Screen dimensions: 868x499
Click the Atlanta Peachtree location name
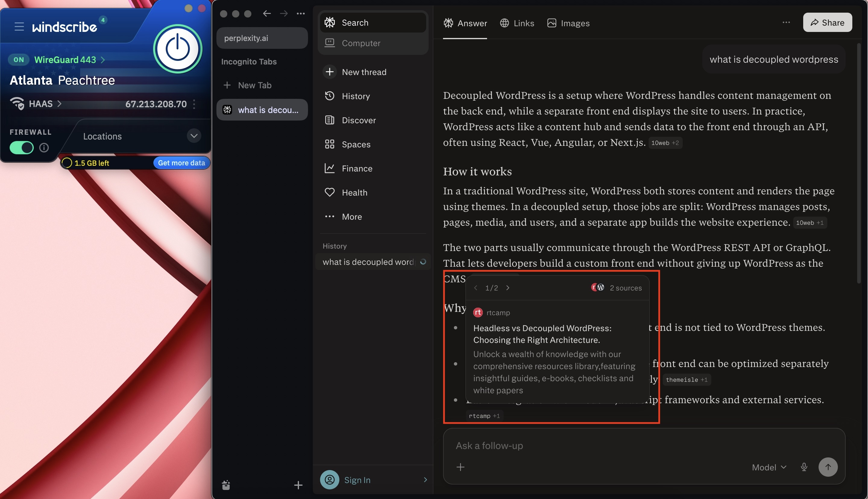point(62,80)
